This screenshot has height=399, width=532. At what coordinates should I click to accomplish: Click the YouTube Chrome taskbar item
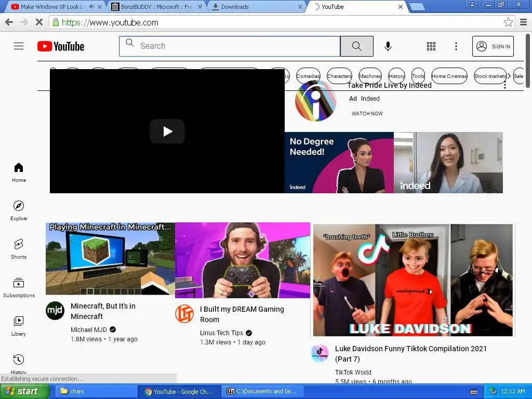point(180,392)
